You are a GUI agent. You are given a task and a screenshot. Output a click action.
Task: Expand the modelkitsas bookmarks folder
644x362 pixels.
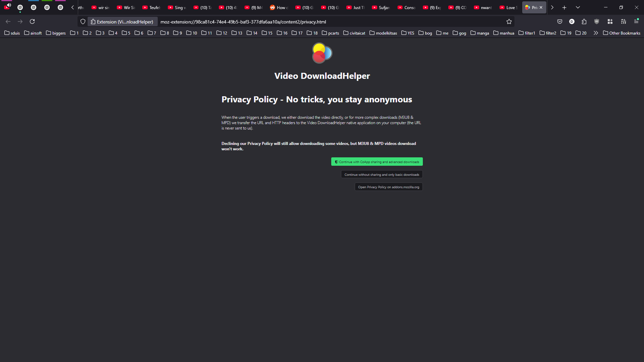pos(383,33)
